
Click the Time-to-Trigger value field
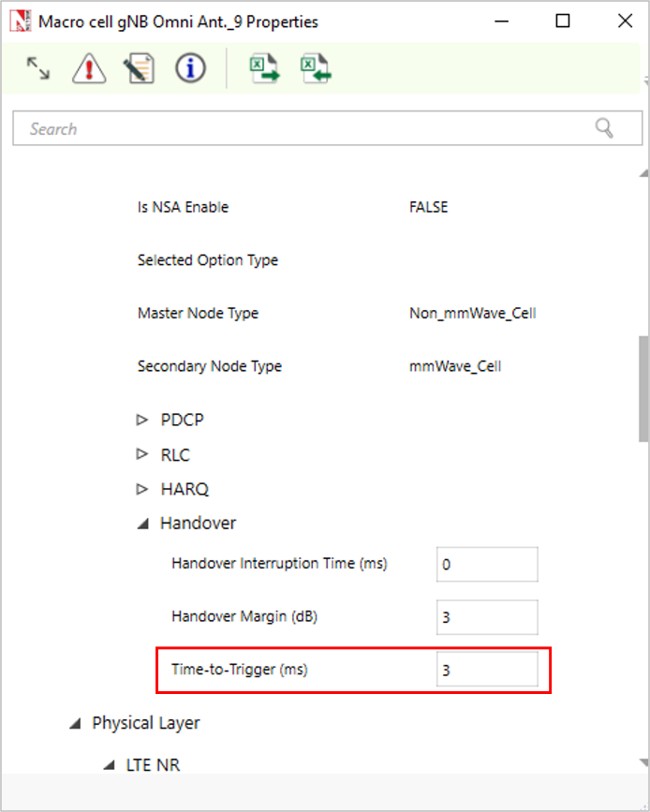pyautogui.click(x=487, y=671)
